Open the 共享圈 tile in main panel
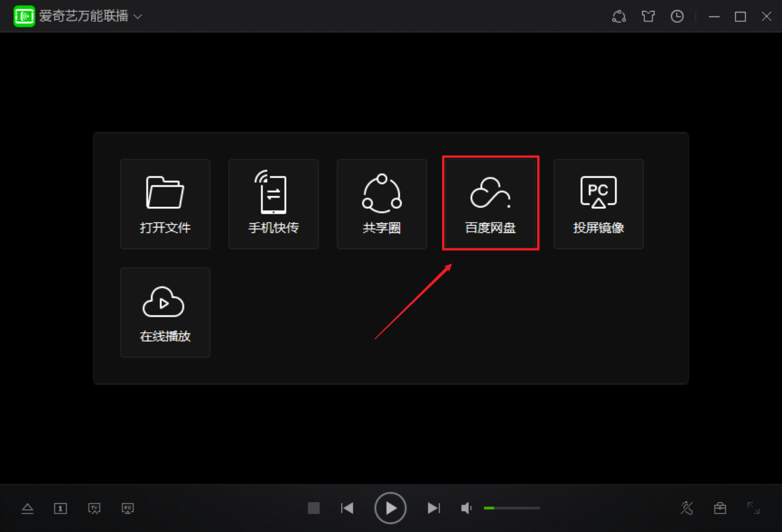 click(382, 204)
